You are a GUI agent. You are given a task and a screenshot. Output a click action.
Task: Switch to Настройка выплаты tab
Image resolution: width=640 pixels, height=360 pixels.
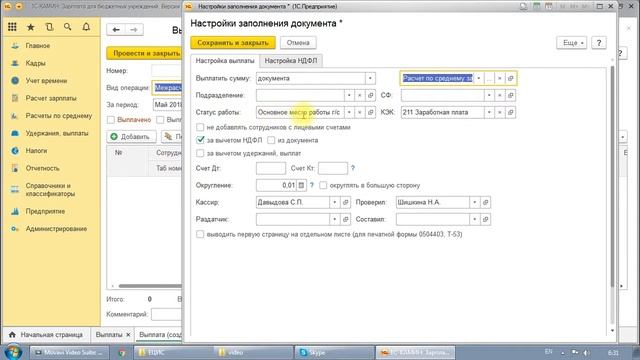[225, 61]
